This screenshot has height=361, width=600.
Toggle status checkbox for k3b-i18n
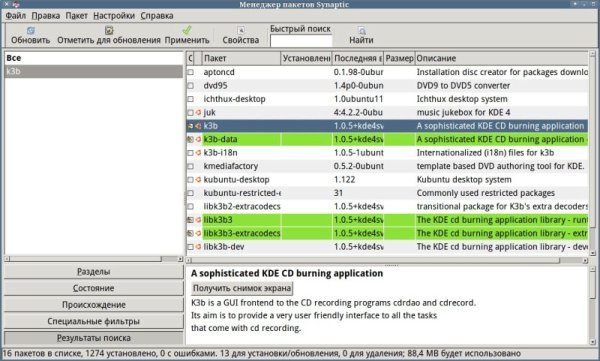[191, 153]
